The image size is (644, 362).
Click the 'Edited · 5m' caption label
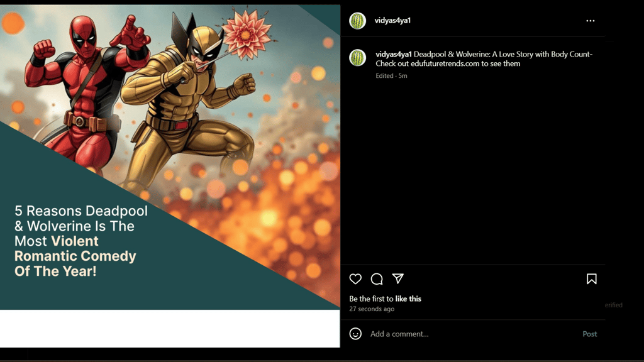click(391, 76)
